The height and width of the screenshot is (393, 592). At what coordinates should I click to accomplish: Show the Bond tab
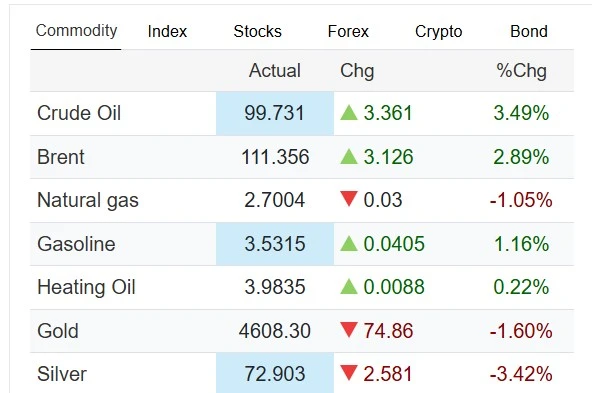pyautogui.click(x=529, y=31)
